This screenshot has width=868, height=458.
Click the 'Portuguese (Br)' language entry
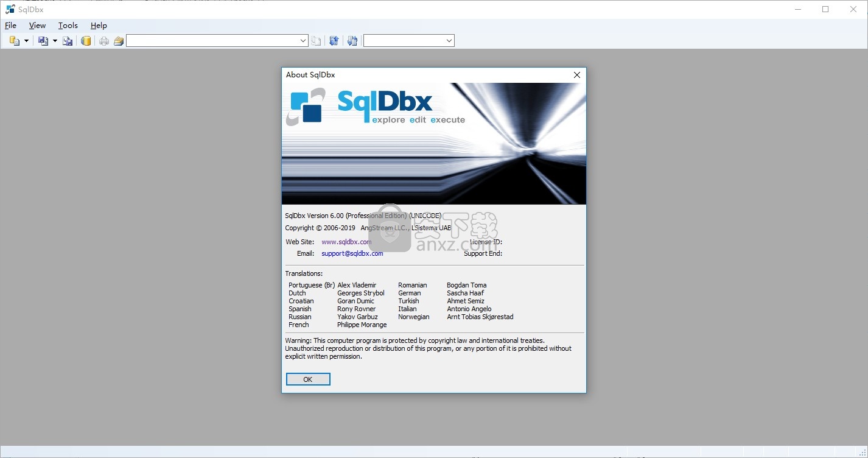coord(312,285)
